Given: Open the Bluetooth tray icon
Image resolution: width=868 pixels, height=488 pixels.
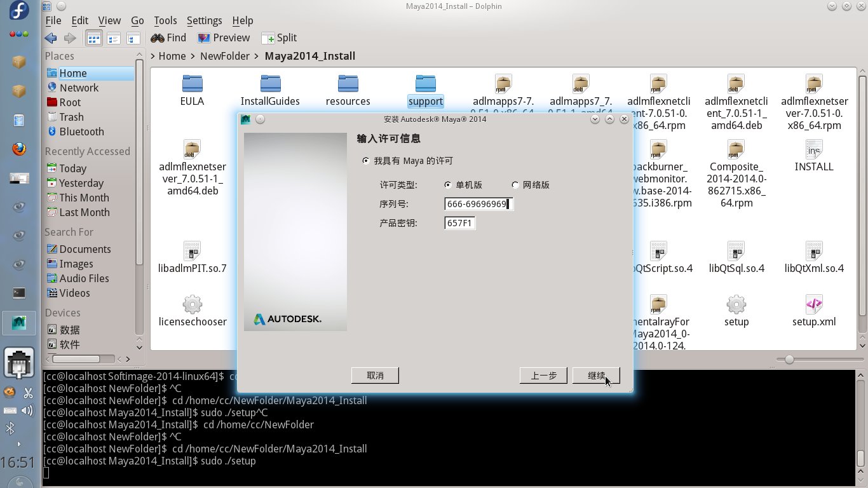Looking at the screenshot, I should pos(10,428).
